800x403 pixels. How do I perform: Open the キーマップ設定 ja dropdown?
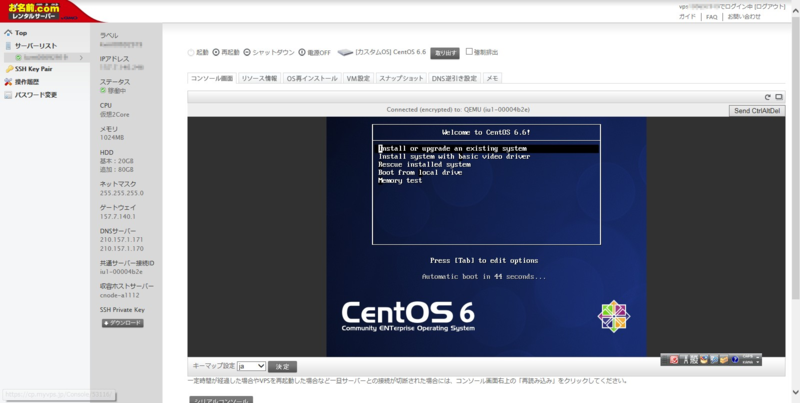pyautogui.click(x=252, y=366)
